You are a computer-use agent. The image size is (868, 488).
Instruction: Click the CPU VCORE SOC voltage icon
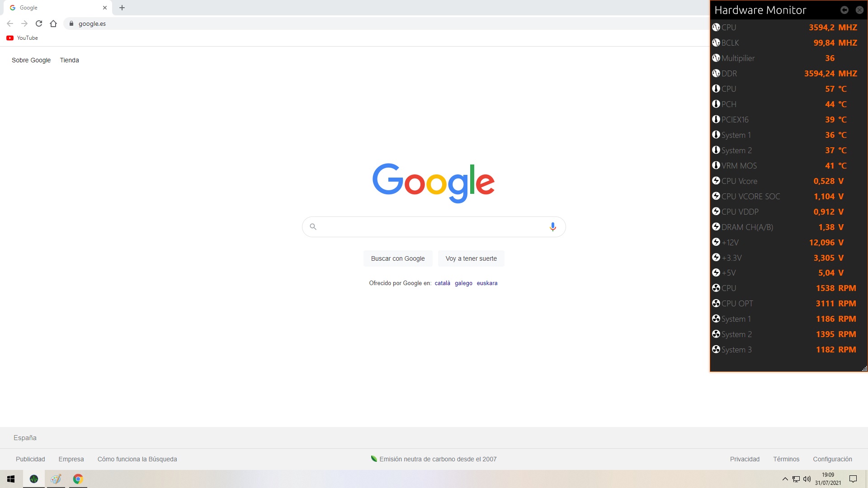(716, 197)
